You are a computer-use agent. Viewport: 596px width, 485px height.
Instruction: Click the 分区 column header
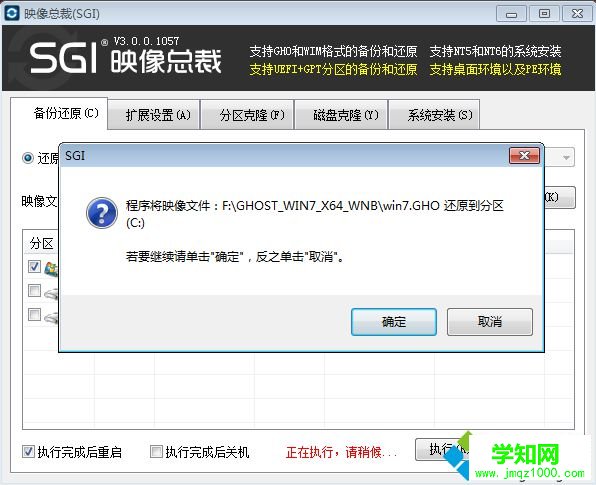click(41, 243)
